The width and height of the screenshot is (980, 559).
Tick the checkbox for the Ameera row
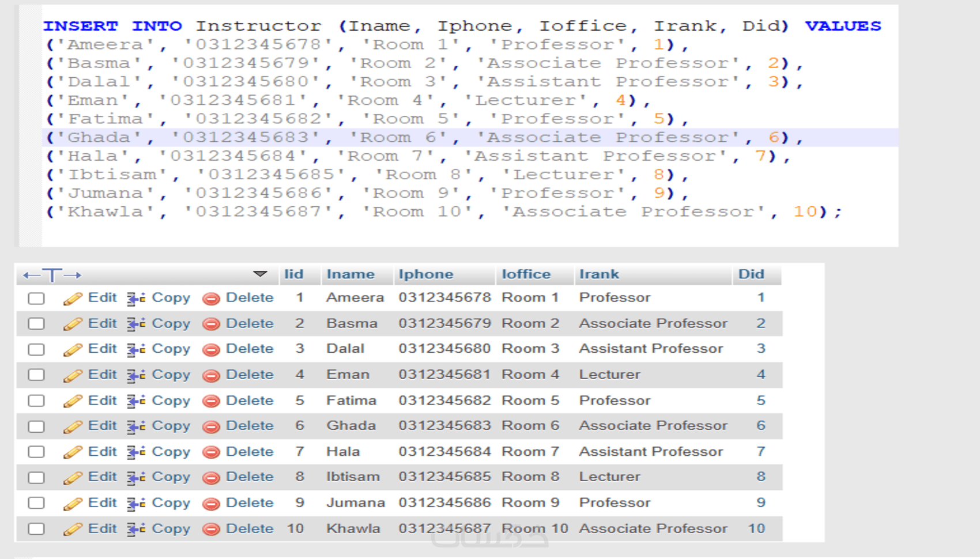36,299
